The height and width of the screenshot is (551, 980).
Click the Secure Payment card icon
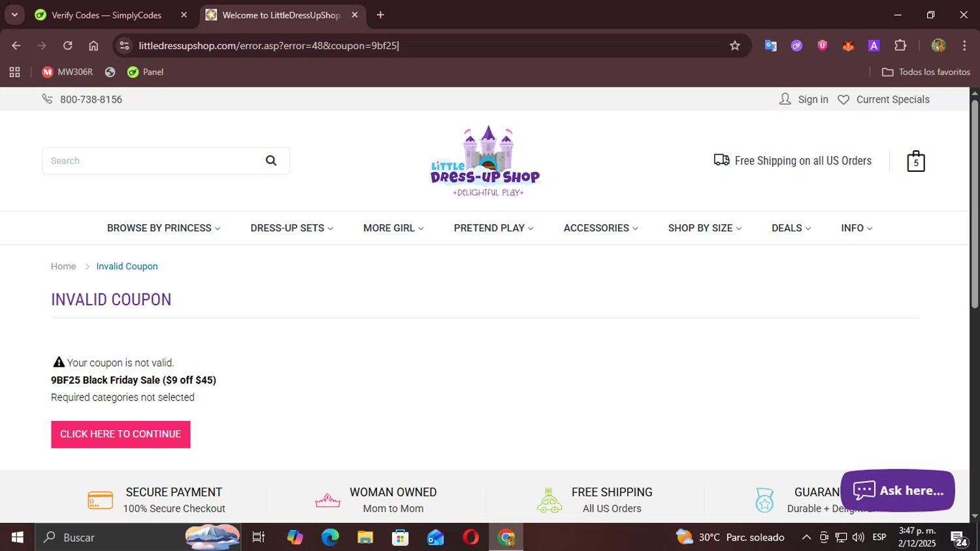tap(100, 501)
